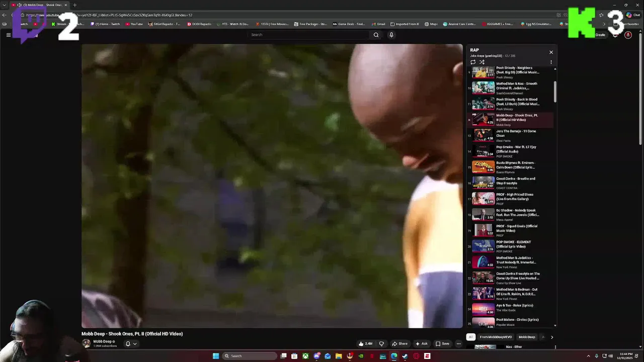Like the video (2.4M thumbs up)
Viewport: 644px width, 362px height.
coord(366,344)
